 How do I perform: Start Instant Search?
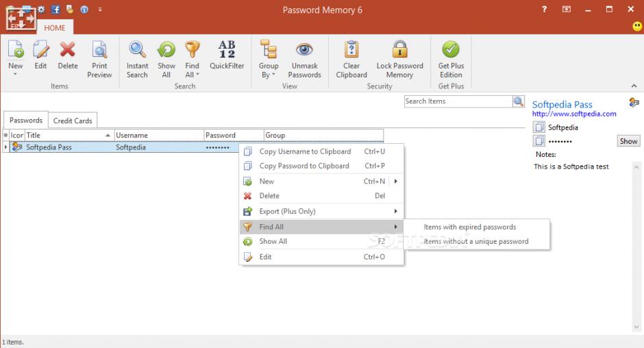pyautogui.click(x=137, y=59)
